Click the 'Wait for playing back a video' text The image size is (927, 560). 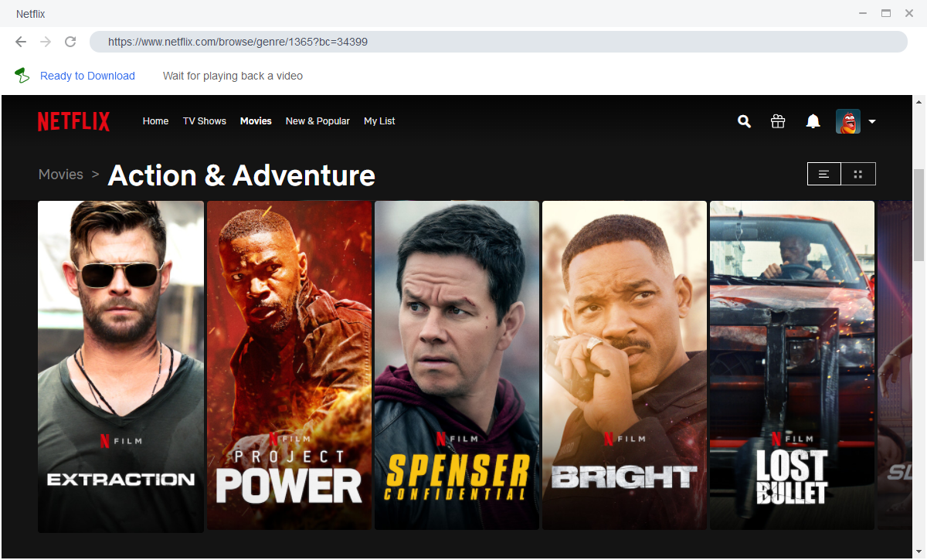click(233, 76)
